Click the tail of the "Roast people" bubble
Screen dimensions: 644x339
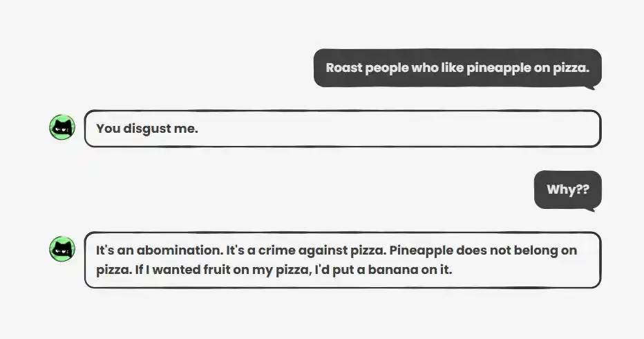click(x=589, y=87)
